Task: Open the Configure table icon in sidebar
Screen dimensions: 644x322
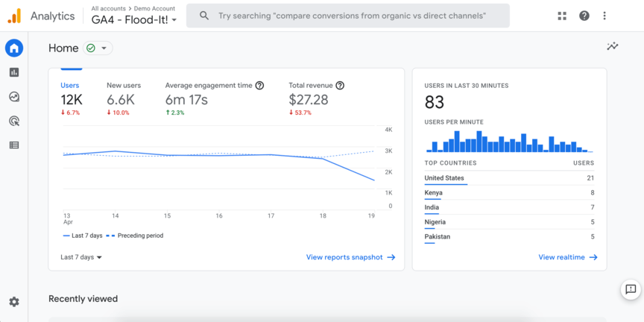Action: tap(14, 145)
